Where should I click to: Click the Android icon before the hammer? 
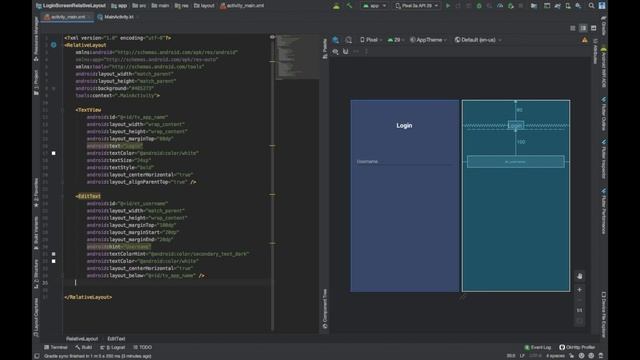coord(336,6)
